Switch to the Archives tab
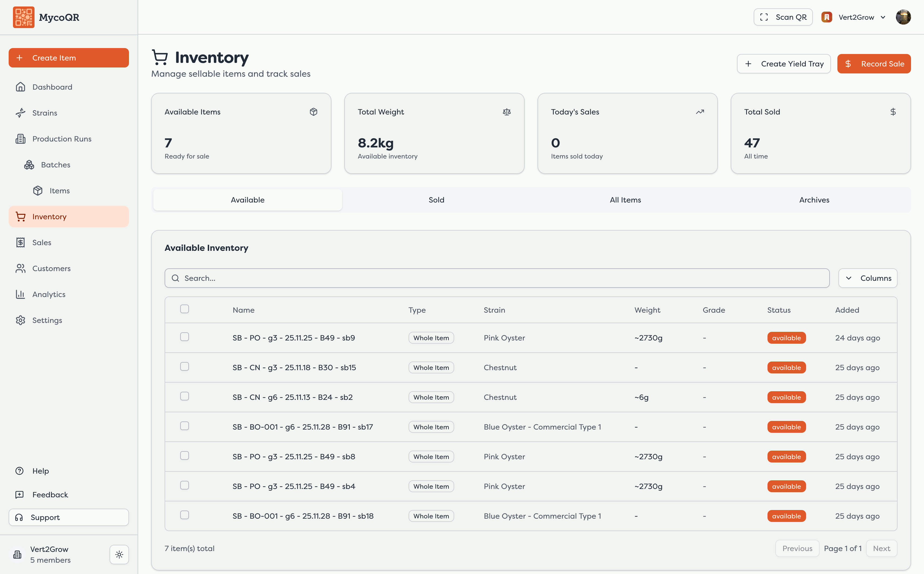The width and height of the screenshot is (924, 574). (x=814, y=200)
